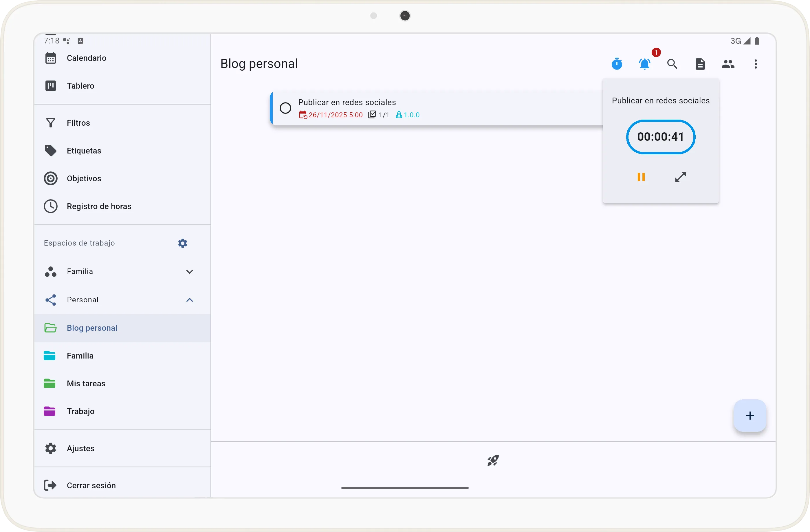This screenshot has width=810, height=532.
Task: Go to Tablero in the sidebar
Action: click(80, 86)
